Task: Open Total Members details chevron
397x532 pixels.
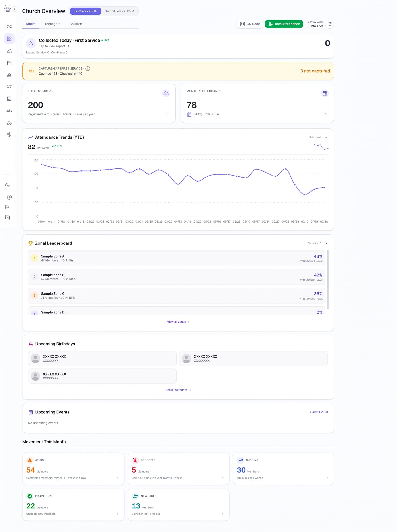Action: tap(167, 114)
